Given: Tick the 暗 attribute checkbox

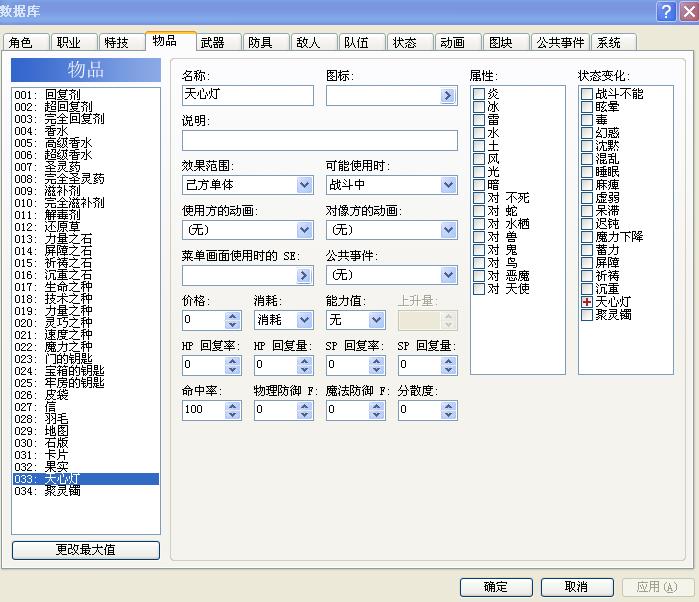Looking at the screenshot, I should (479, 185).
